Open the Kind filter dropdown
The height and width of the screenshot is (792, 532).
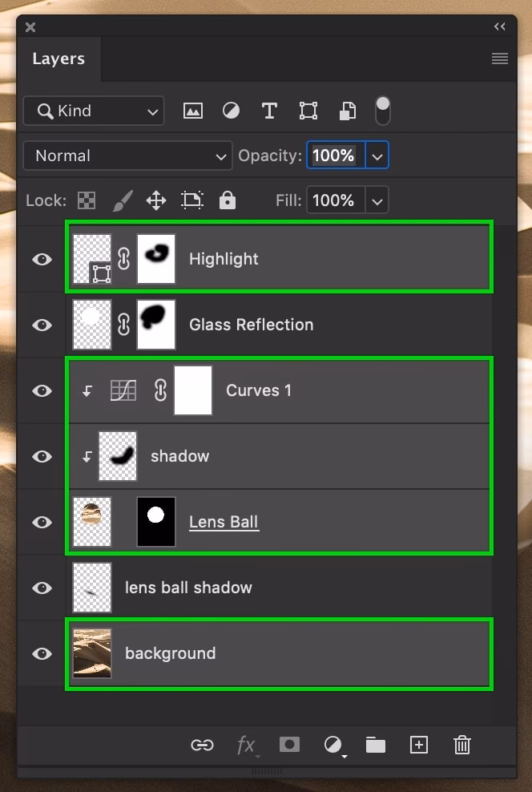tap(93, 111)
